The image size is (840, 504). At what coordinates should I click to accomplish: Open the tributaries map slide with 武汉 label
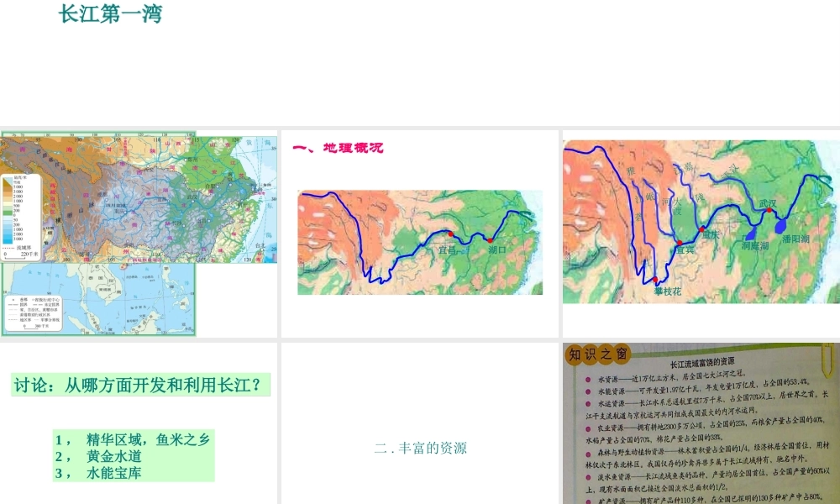point(701,234)
